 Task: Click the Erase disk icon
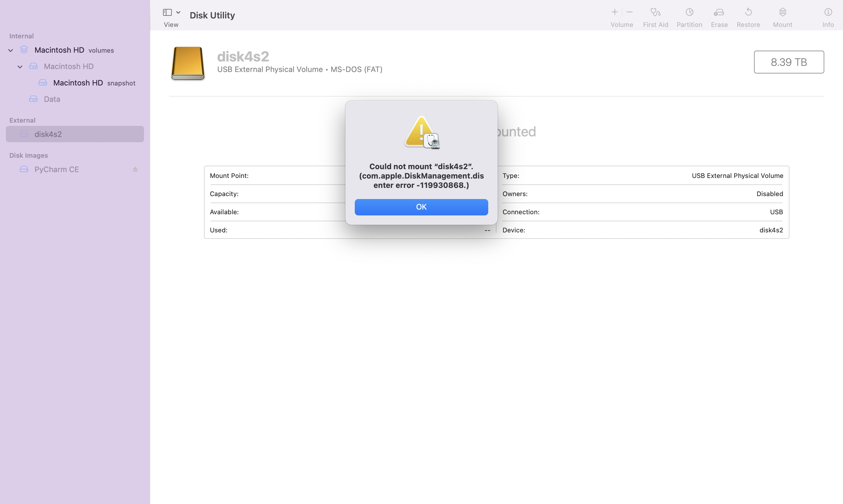[x=719, y=13]
